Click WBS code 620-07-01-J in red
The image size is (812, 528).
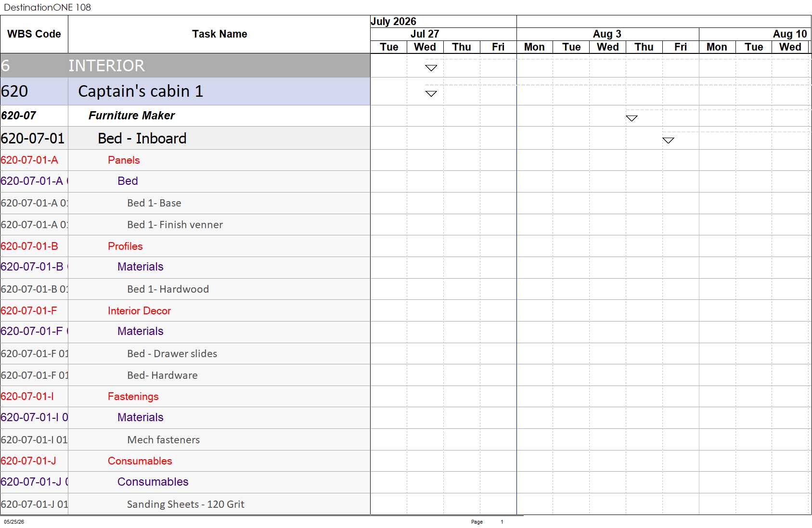(28, 461)
